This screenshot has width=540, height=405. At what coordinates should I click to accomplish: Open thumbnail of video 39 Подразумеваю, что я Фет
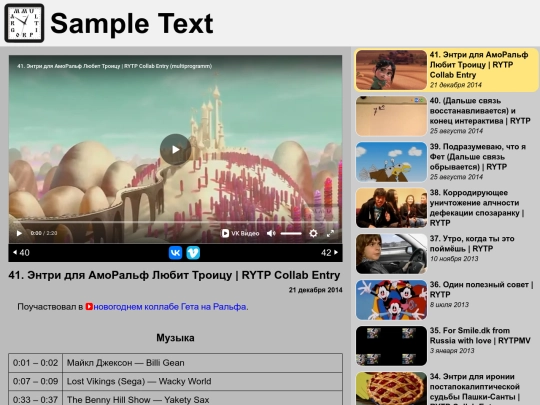(x=391, y=162)
